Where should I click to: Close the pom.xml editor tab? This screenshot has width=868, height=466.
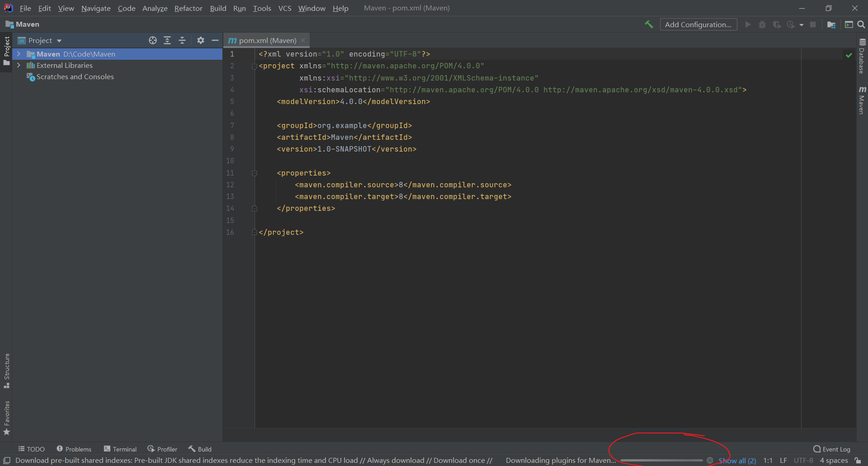pos(303,40)
